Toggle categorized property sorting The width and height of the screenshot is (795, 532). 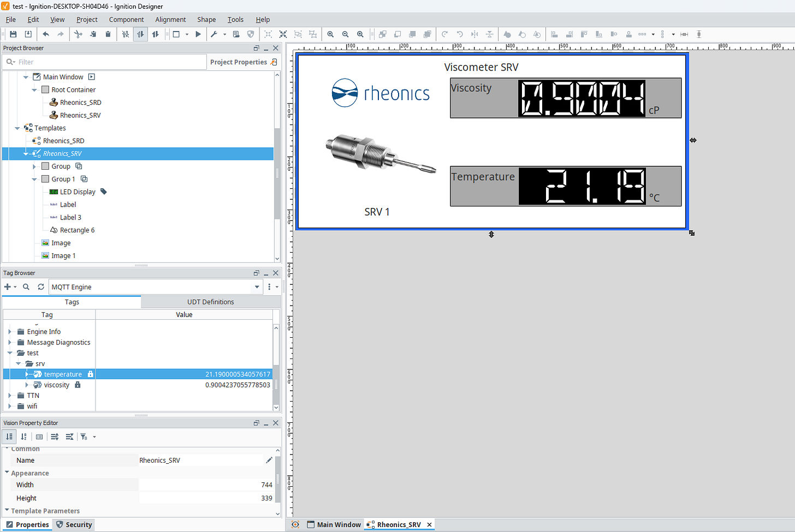(9, 437)
